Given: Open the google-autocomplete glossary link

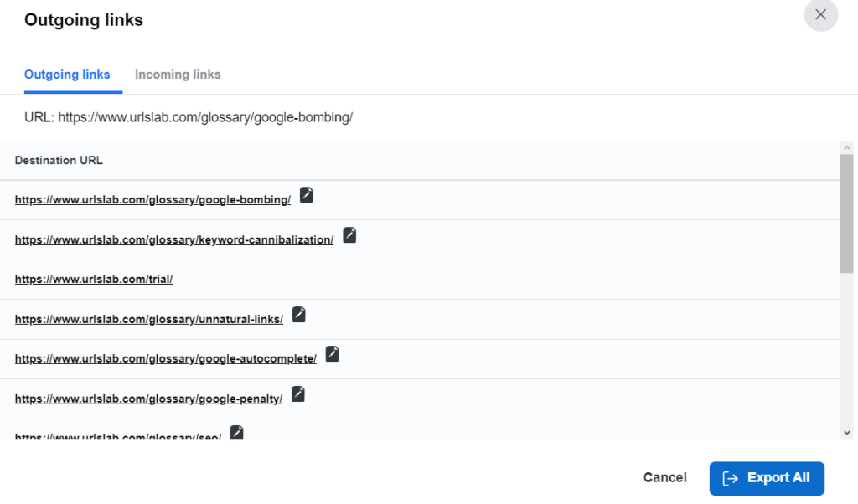Looking at the screenshot, I should (165, 358).
